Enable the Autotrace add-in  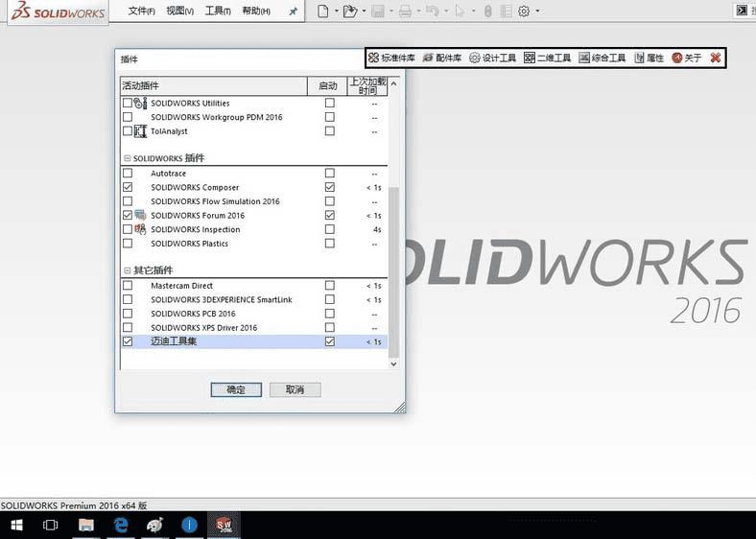pos(128,173)
